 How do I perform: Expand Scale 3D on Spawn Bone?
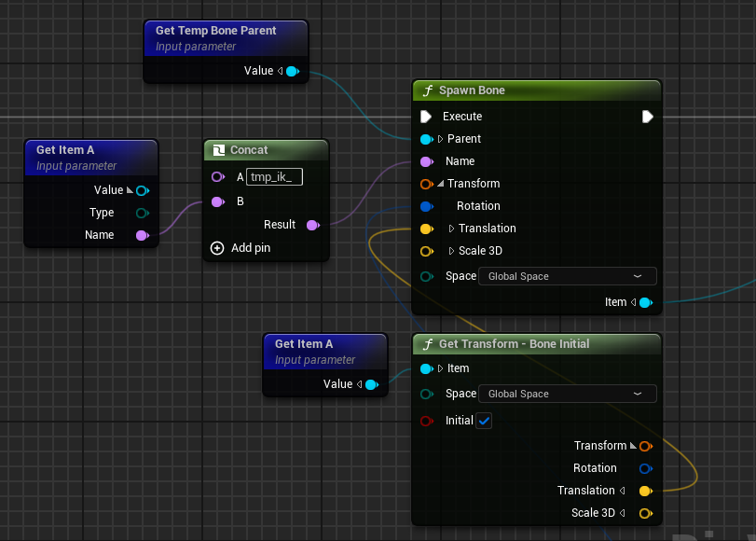[451, 251]
